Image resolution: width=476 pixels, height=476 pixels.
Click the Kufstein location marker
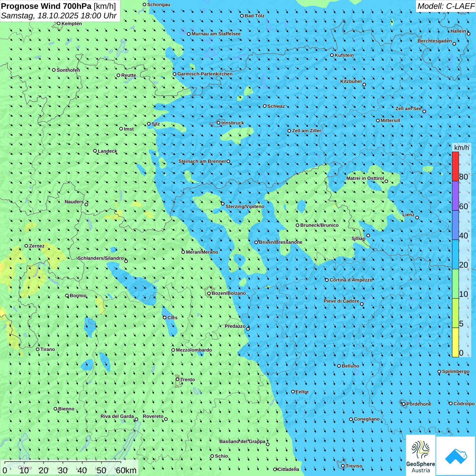[332, 55]
